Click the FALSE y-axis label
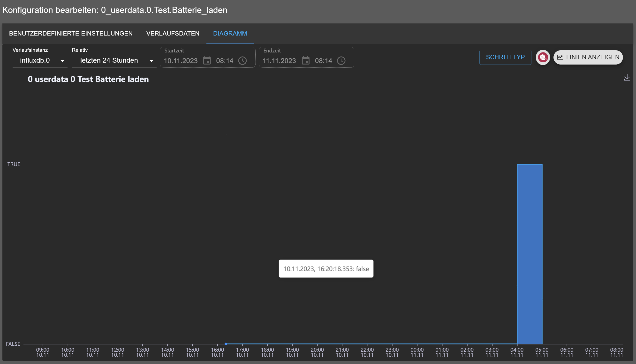The image size is (636, 364). point(13,344)
